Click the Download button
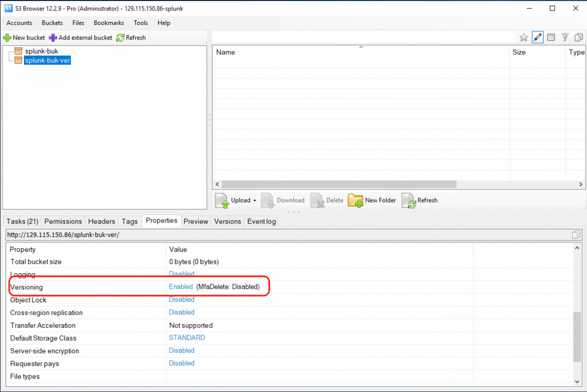The width and height of the screenshot is (587, 392). [x=283, y=201]
